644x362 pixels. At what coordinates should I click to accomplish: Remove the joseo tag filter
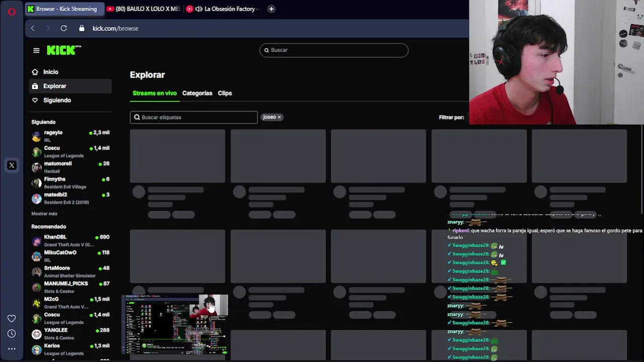(x=279, y=117)
